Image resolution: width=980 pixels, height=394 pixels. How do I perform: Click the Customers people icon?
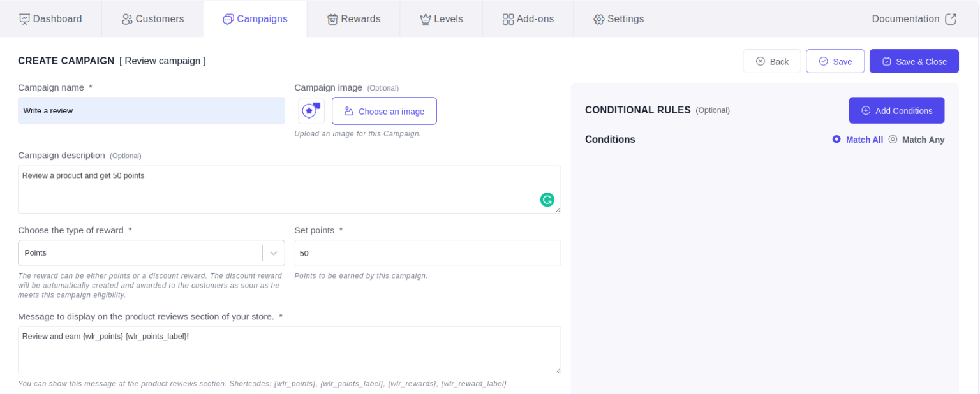coord(127,19)
